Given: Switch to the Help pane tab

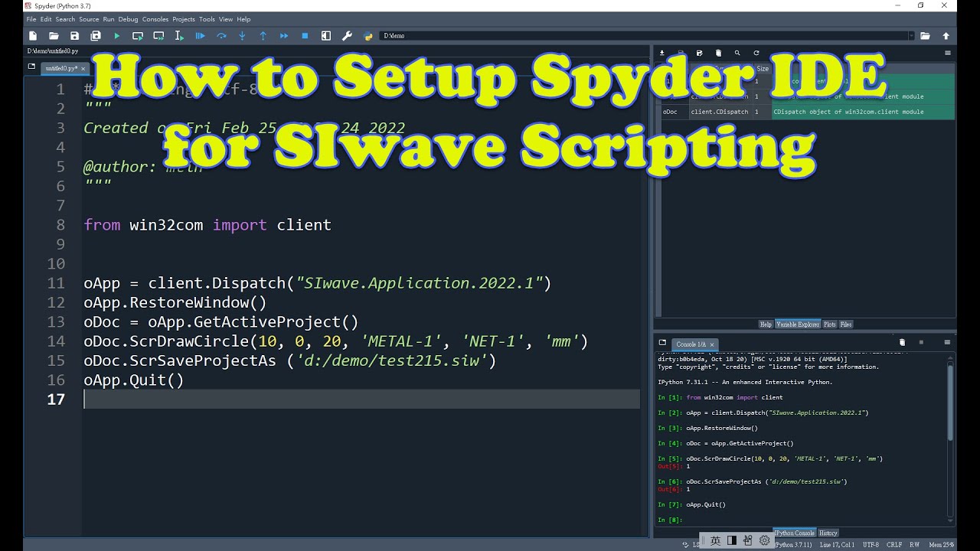Looking at the screenshot, I should 766,324.
